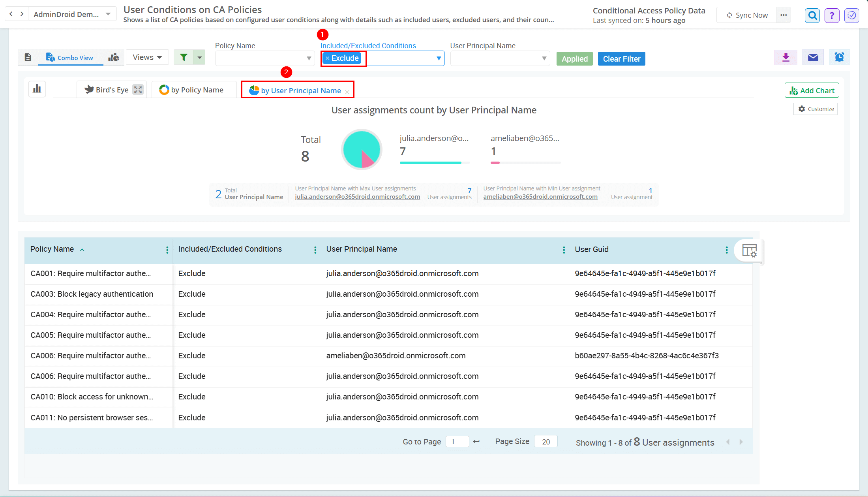This screenshot has height=497, width=868.
Task: Click ameliaben@o365droid.onmicrosoft.com table cell
Action: point(396,356)
